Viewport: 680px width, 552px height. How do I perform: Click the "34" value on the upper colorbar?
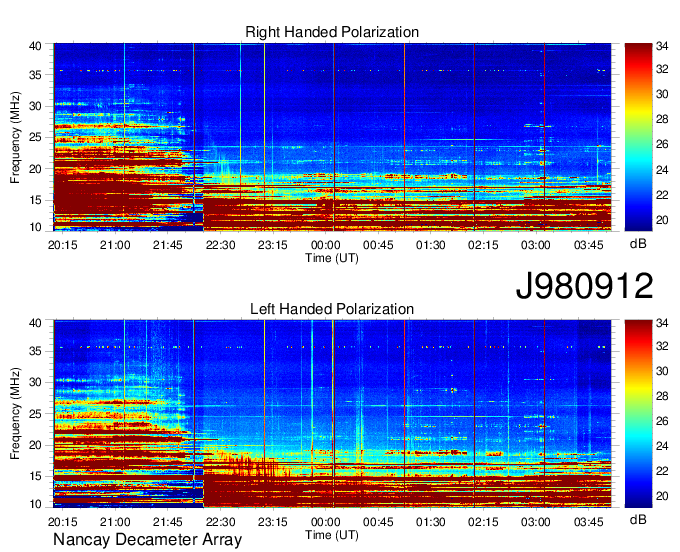pos(662,46)
